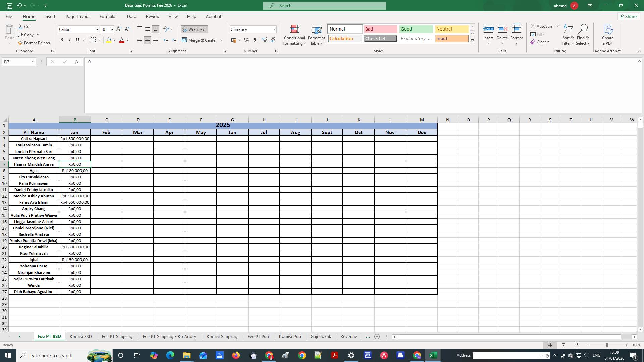Switch to the Formulas ribbon tab

coord(108,16)
